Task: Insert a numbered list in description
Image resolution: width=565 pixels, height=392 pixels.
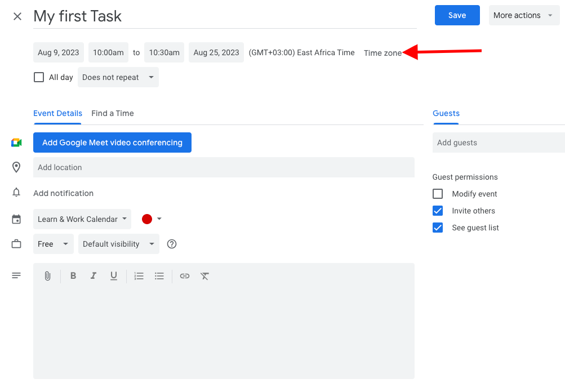Action: pos(139,276)
